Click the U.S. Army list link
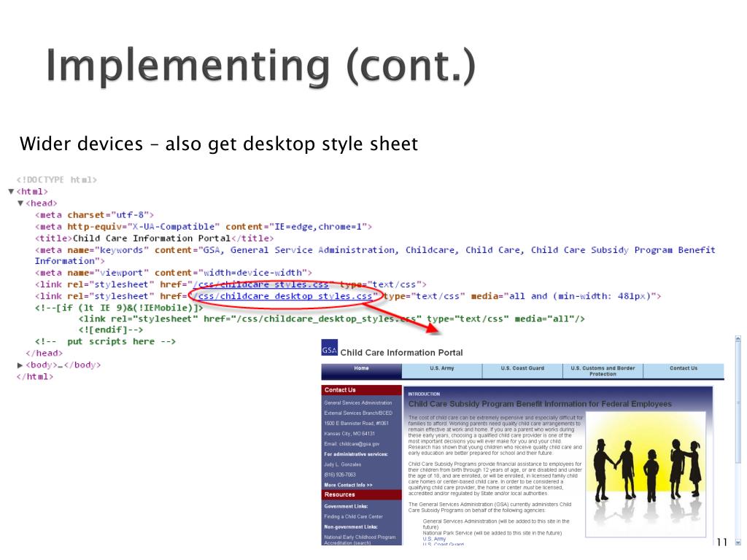The width and height of the screenshot is (747, 560). [x=435, y=539]
